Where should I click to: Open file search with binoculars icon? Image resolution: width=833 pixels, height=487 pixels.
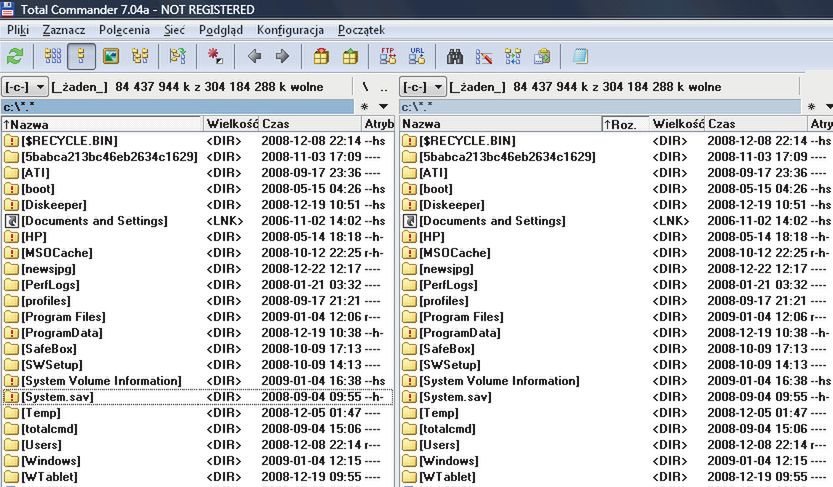(x=455, y=56)
